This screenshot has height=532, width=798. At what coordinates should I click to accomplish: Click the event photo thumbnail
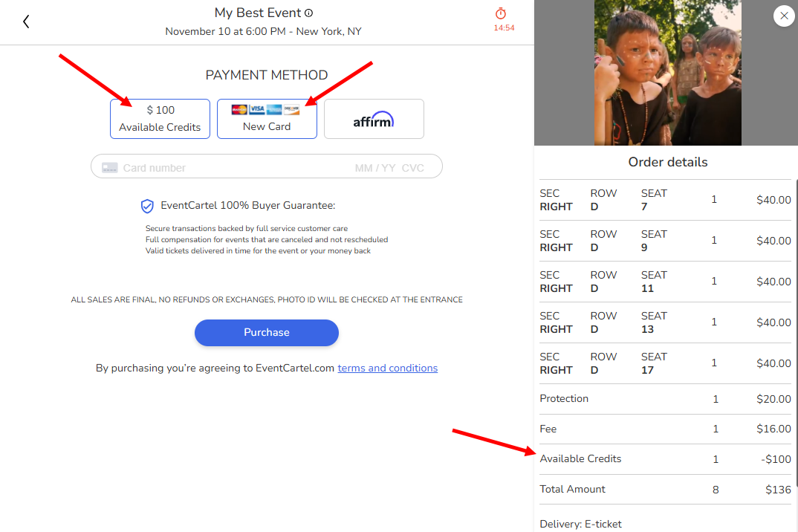667,73
